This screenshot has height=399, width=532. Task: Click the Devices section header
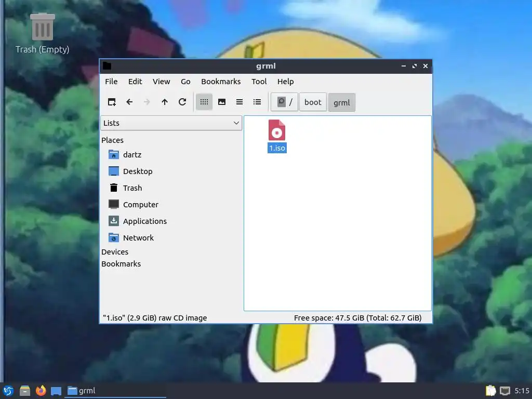pyautogui.click(x=115, y=252)
